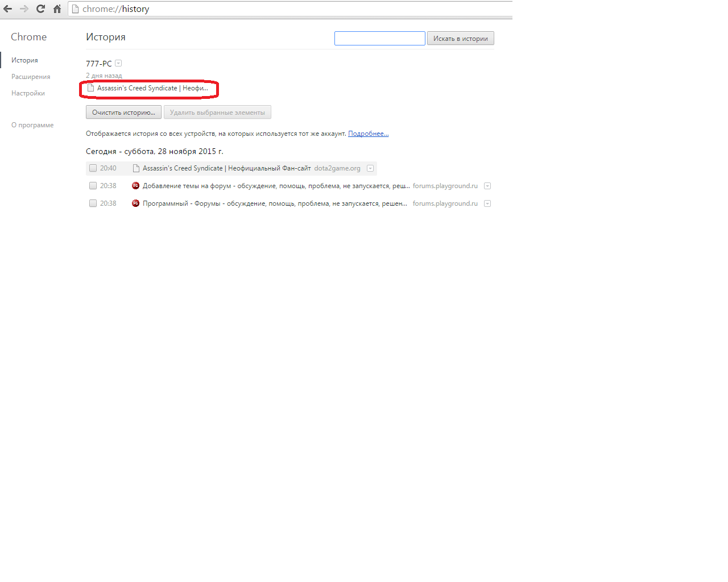Click the page icon in address bar
728x582 pixels.
75,9
